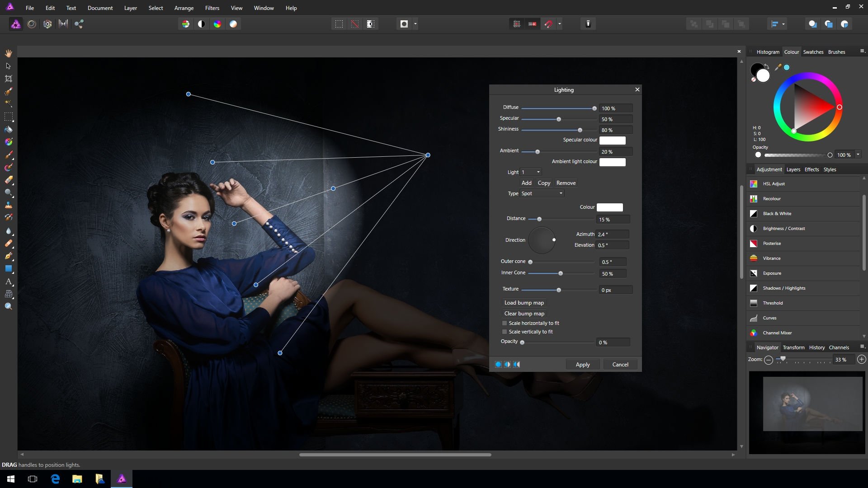The height and width of the screenshot is (488, 868).
Task: Toggle Diffuse slider to maximum
Action: pyautogui.click(x=594, y=108)
